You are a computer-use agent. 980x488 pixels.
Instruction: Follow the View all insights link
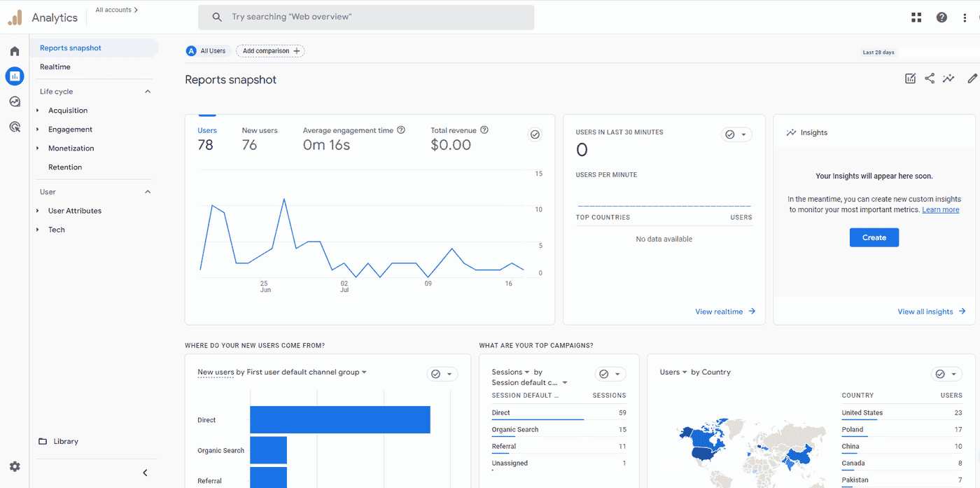932,312
